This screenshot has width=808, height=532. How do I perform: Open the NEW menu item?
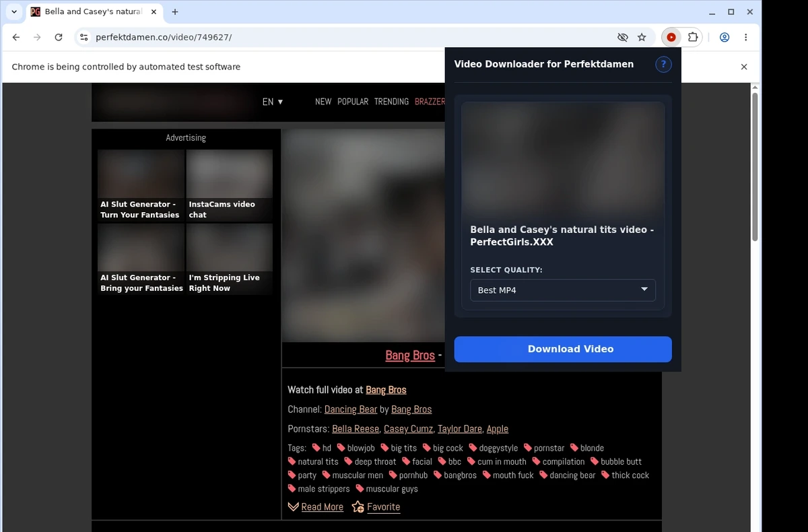(323, 102)
